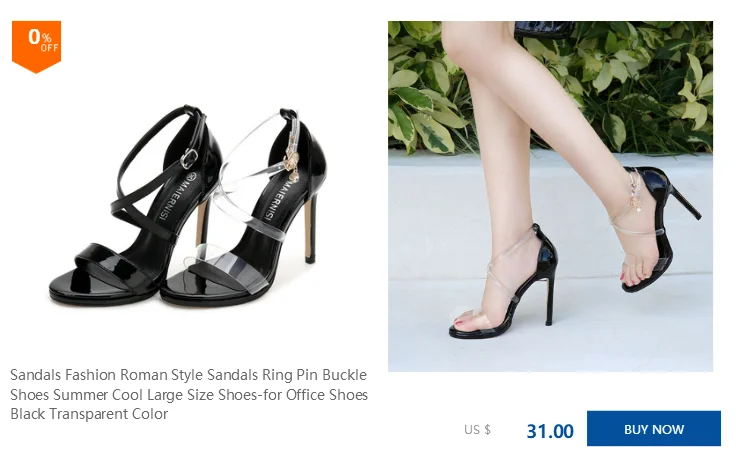Viewport: 738px width, 475px height.
Task: Click the silver buckle on the black sandal
Action: pos(189,159)
